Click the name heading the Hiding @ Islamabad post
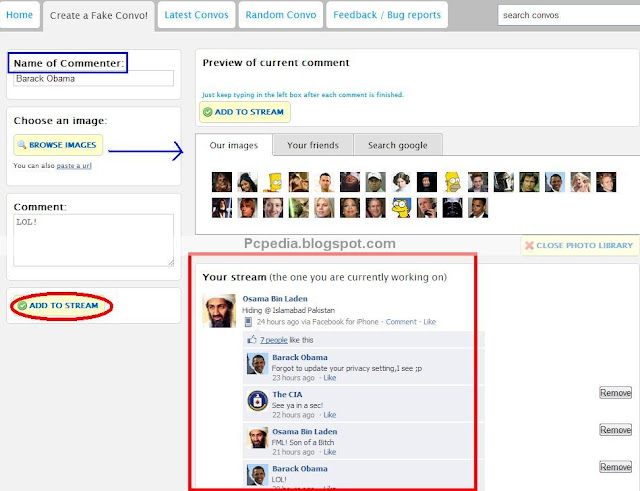640x491 pixels. [275, 299]
